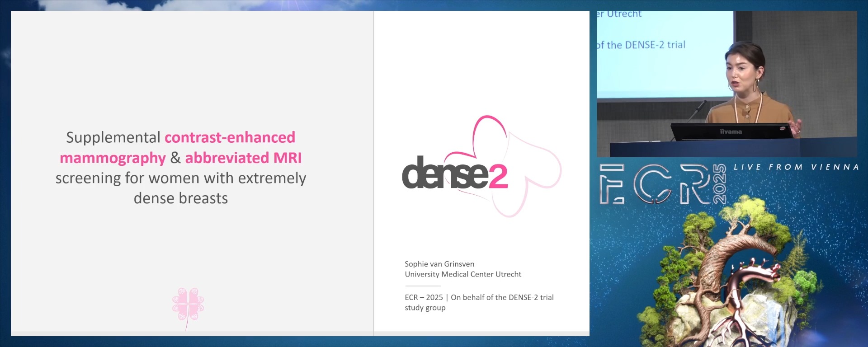The width and height of the screenshot is (868, 347).
Task: Open the speaker video feed
Action: click(x=726, y=84)
